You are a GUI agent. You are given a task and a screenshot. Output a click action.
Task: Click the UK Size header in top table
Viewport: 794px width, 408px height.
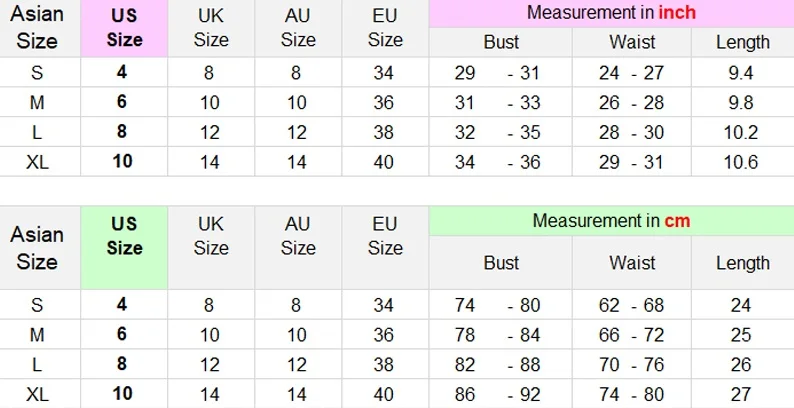point(211,29)
